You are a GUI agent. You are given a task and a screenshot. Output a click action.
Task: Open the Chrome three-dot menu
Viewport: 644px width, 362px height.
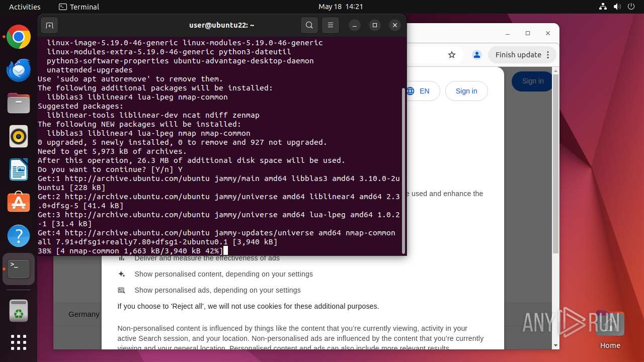(x=549, y=55)
